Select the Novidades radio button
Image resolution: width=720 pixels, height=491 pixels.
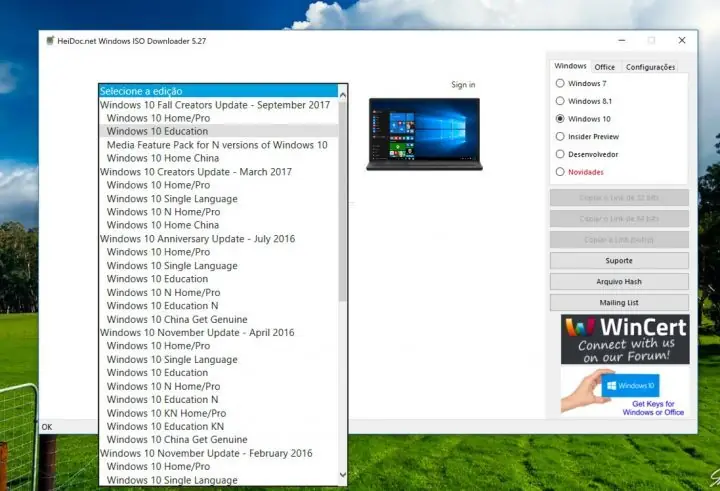pos(560,172)
